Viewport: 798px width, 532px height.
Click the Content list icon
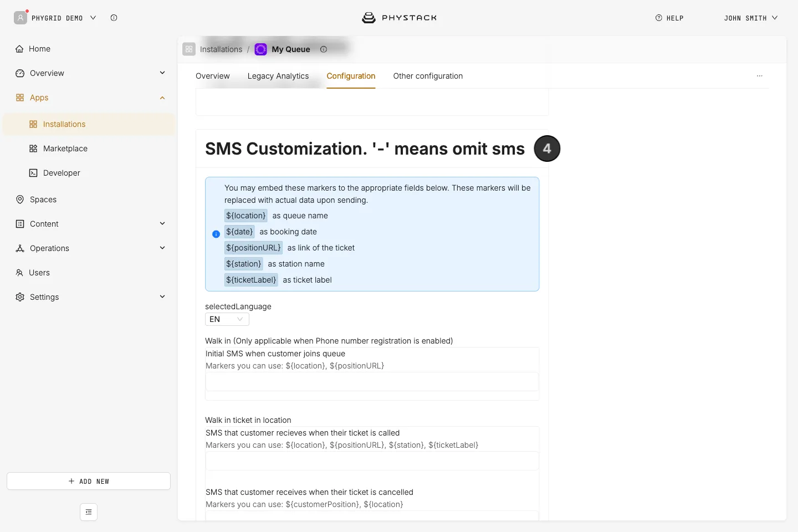pyautogui.click(x=20, y=224)
